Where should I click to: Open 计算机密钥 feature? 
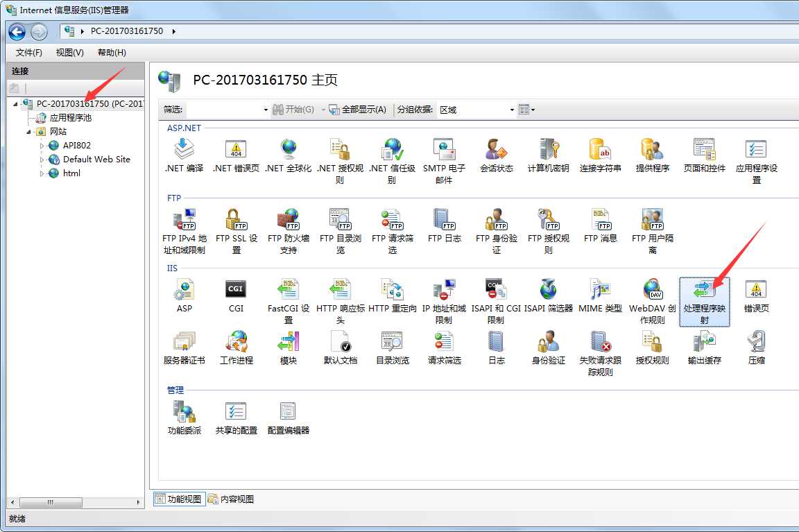coord(549,156)
